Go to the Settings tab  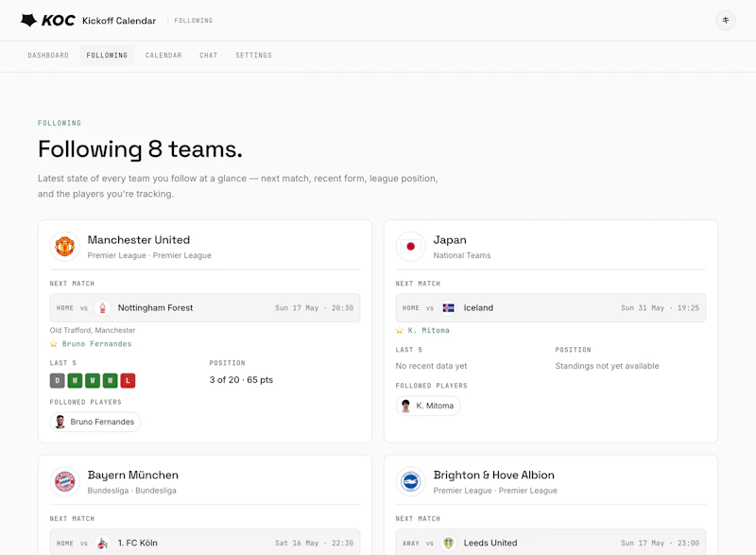253,56
